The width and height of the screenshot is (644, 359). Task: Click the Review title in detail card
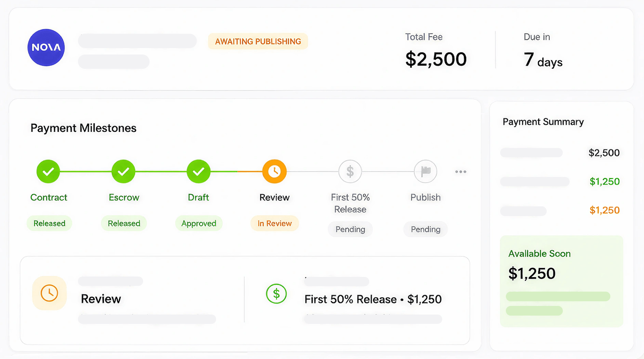101,299
